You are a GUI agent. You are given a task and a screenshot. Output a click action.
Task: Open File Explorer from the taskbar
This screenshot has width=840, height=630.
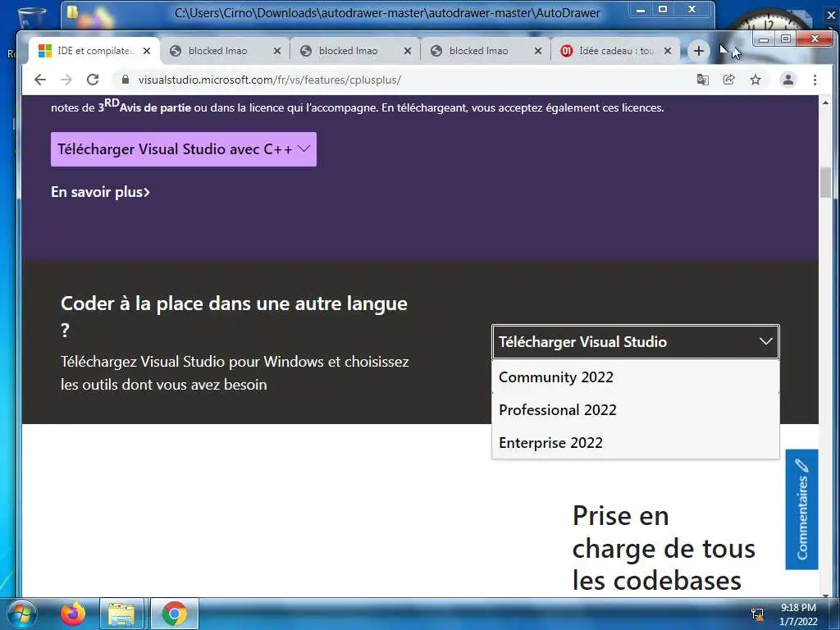pos(121,614)
